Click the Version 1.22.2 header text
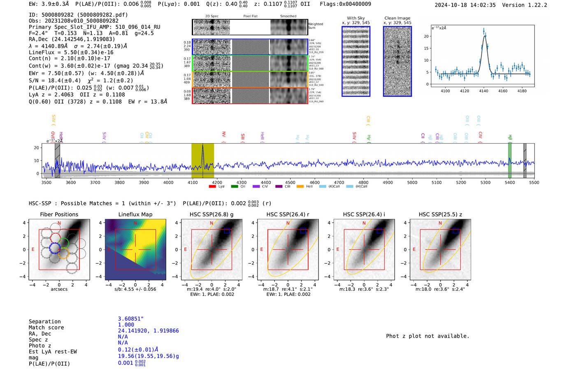The height and width of the screenshot is (392, 576). click(525, 5)
